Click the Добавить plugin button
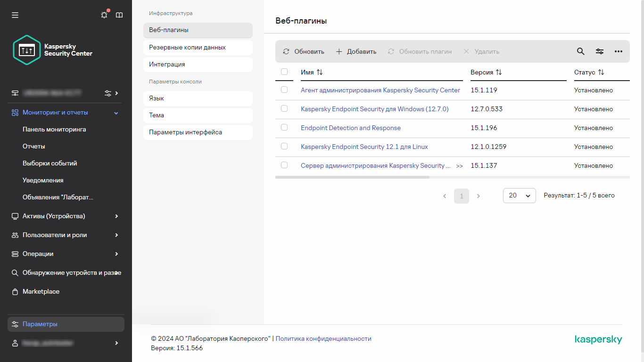 click(356, 51)
